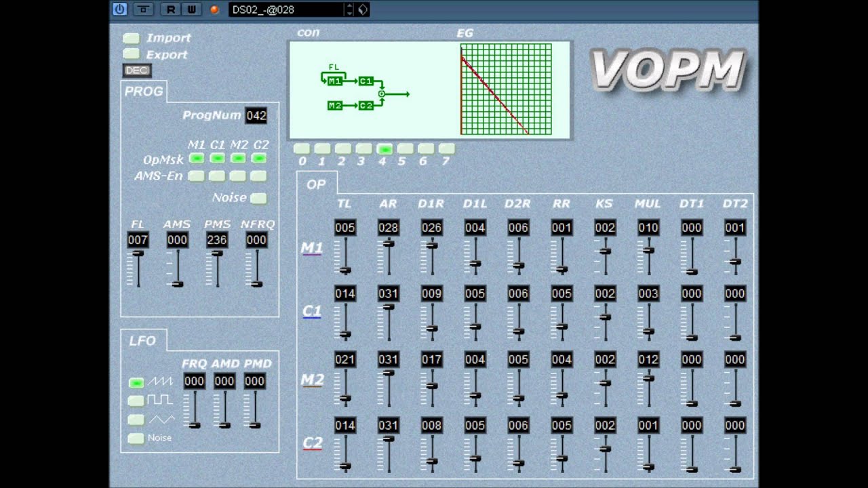Enable the Noise toggle in PROG panel
Viewport: 868px width, 488px height.
(x=258, y=199)
